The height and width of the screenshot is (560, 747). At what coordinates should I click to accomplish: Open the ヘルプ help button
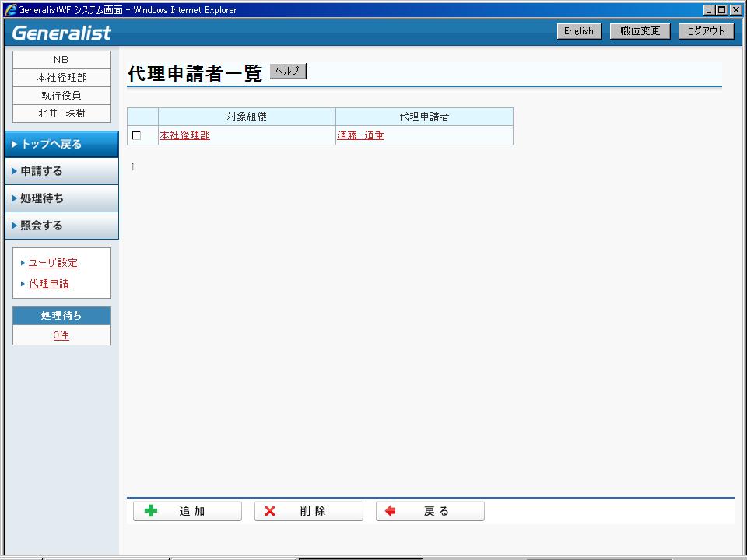[x=288, y=71]
